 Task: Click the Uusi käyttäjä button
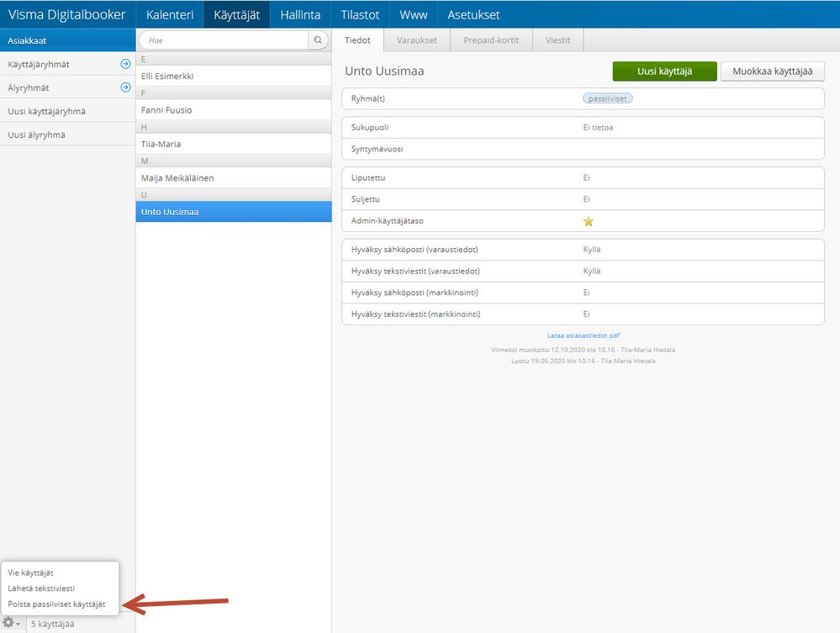tap(664, 71)
